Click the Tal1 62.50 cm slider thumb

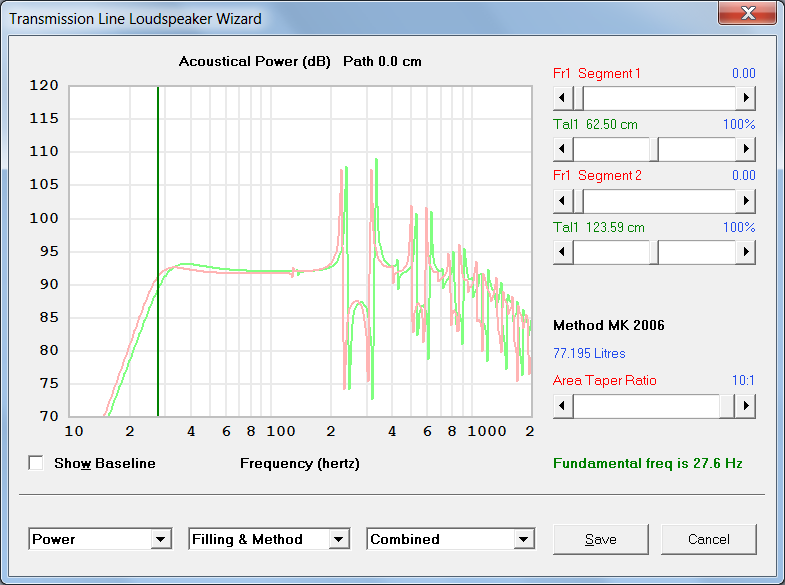coord(654,149)
